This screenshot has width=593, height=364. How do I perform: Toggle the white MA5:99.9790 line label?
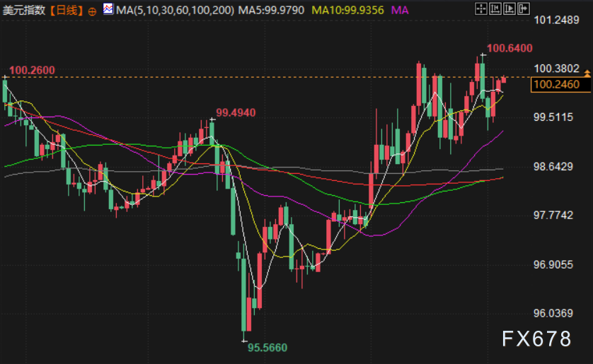(x=272, y=10)
